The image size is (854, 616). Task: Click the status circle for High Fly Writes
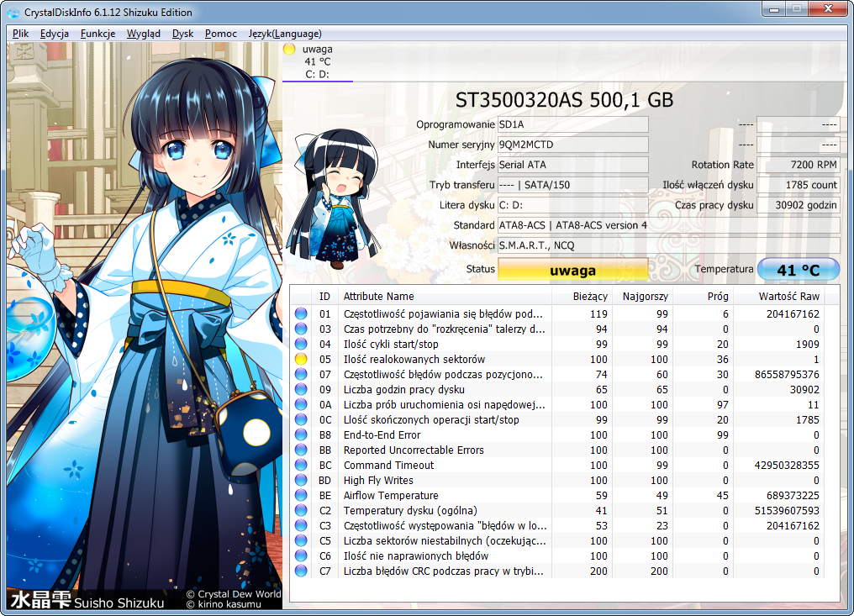tap(301, 481)
